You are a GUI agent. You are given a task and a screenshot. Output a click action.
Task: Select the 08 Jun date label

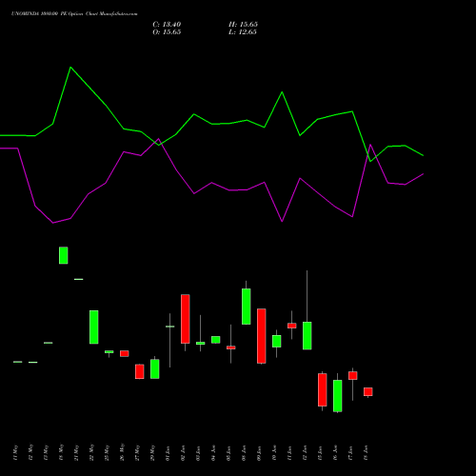244,453
